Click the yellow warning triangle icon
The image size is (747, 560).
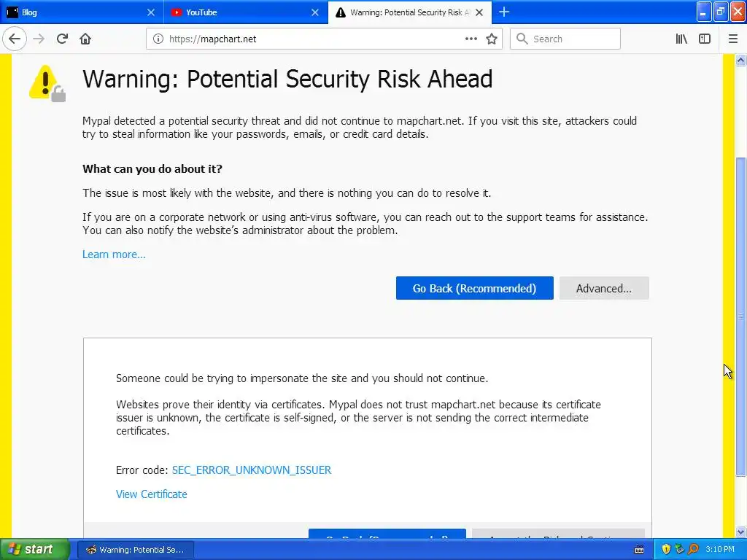[x=47, y=83]
